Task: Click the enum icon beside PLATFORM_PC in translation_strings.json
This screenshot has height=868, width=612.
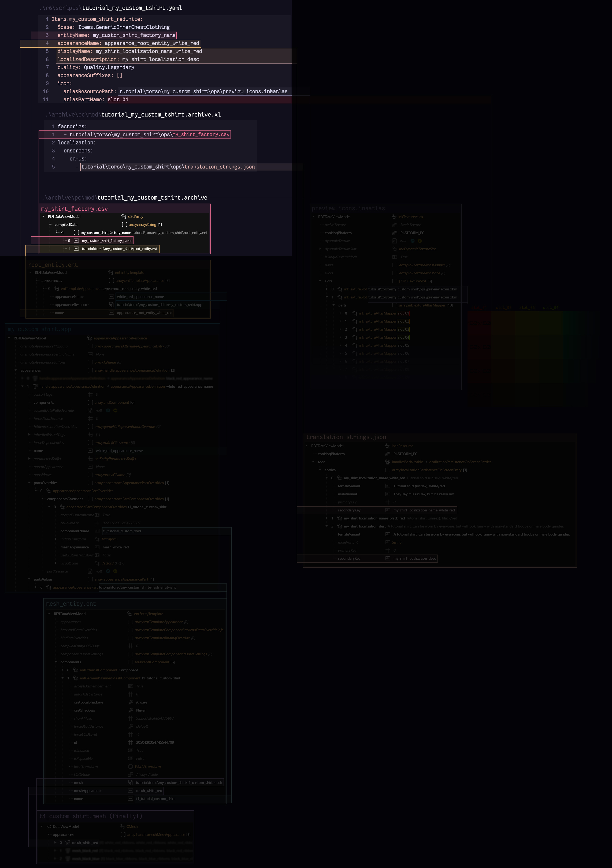Action: [x=387, y=454]
